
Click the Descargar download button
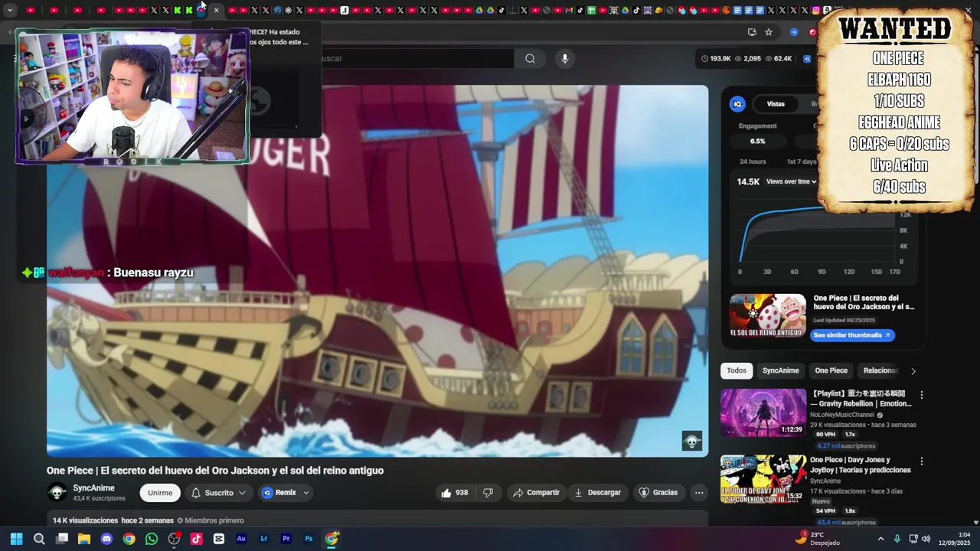(597, 493)
